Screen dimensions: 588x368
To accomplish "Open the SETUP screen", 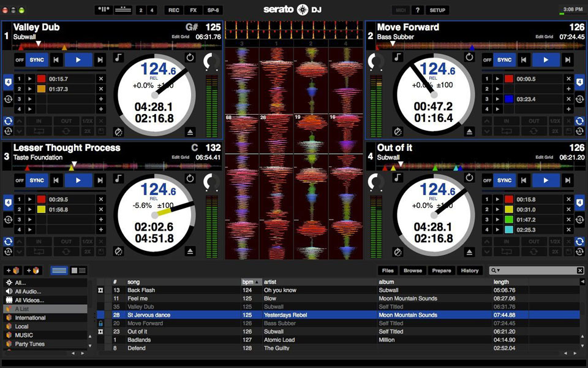I will 437,10.
